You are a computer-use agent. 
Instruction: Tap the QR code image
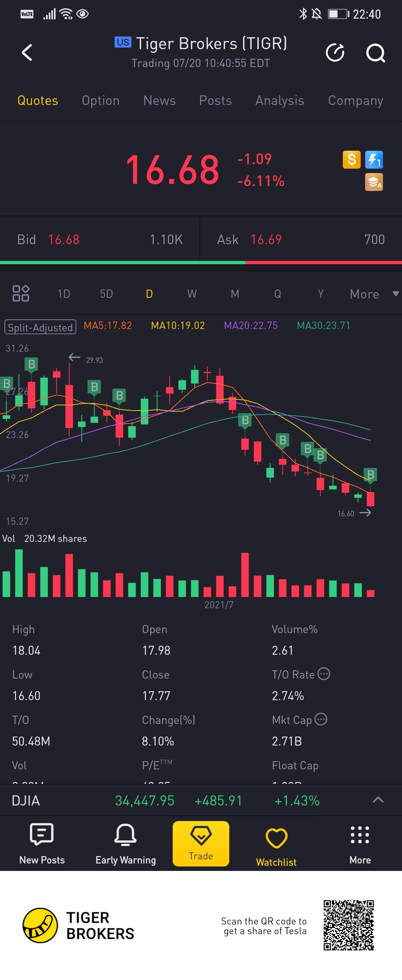pyautogui.click(x=349, y=925)
